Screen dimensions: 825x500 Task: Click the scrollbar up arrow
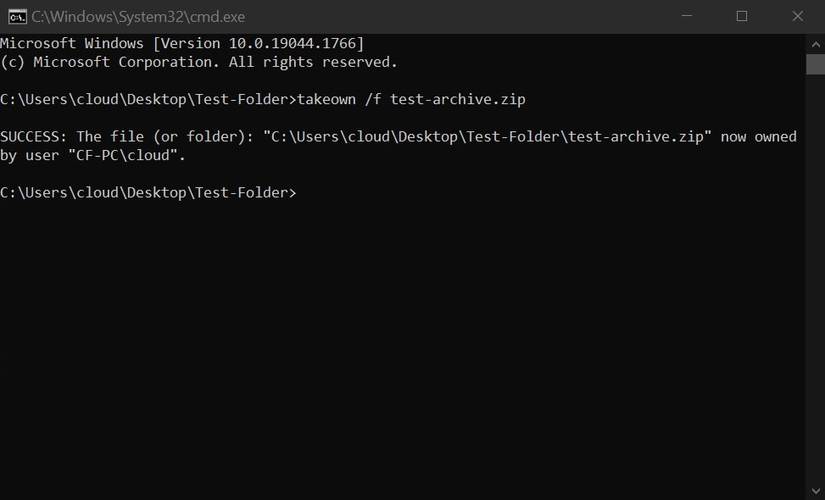pyautogui.click(x=815, y=43)
